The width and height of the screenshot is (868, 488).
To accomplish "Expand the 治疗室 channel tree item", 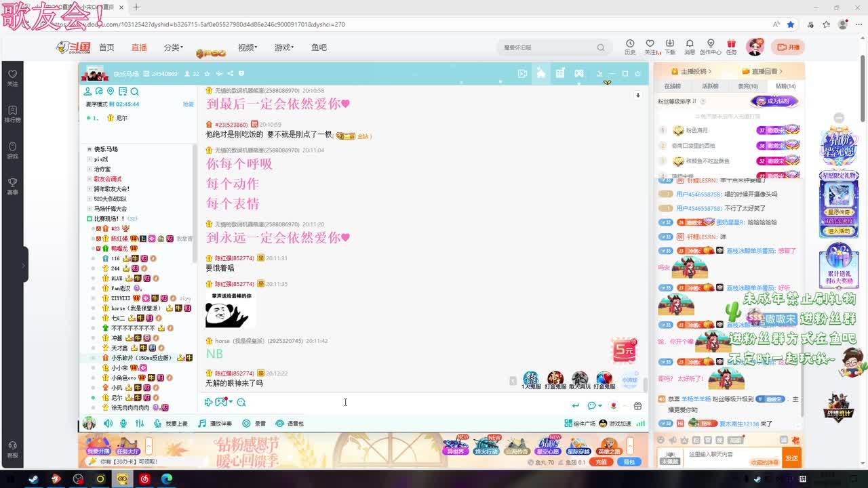I will tap(90, 169).
